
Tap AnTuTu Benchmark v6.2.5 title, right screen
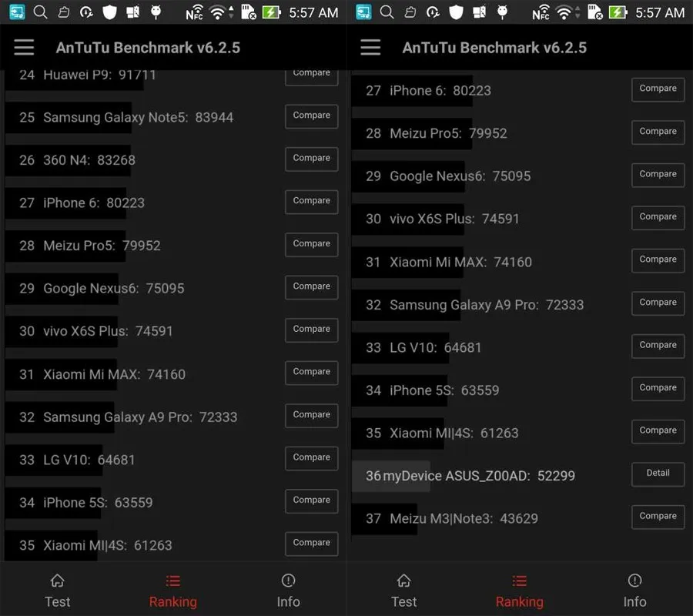coord(494,48)
